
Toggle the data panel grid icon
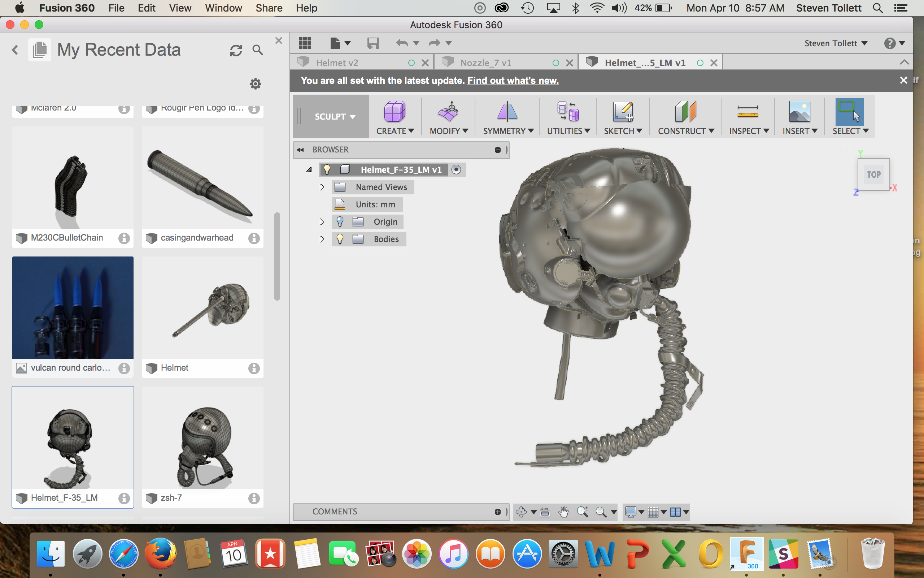tap(305, 43)
